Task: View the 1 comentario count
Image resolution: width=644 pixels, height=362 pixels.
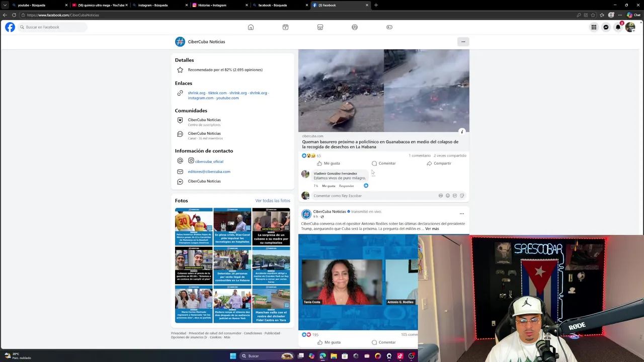Action: tap(420, 156)
